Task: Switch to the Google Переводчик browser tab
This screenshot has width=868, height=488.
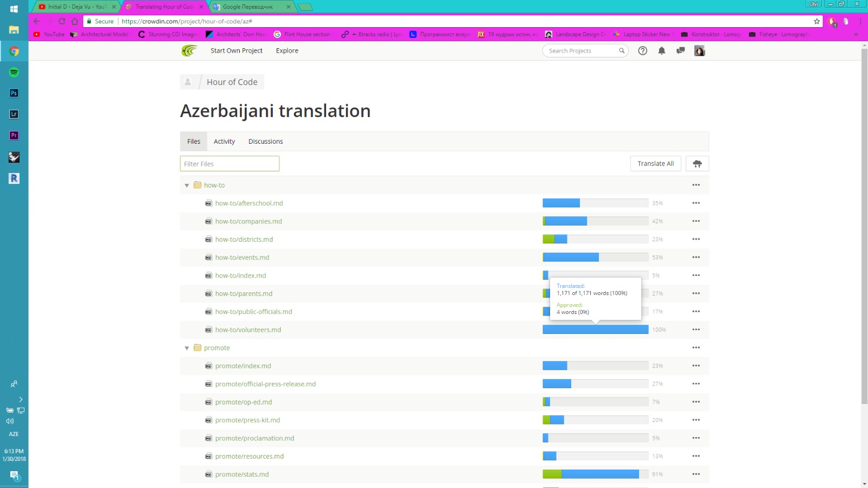Action: coord(252,7)
